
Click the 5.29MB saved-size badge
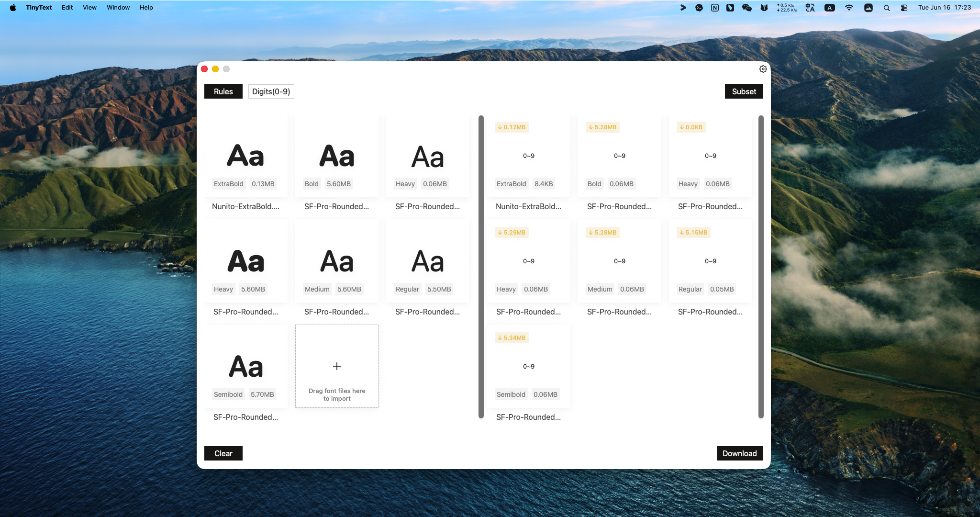pyautogui.click(x=512, y=233)
